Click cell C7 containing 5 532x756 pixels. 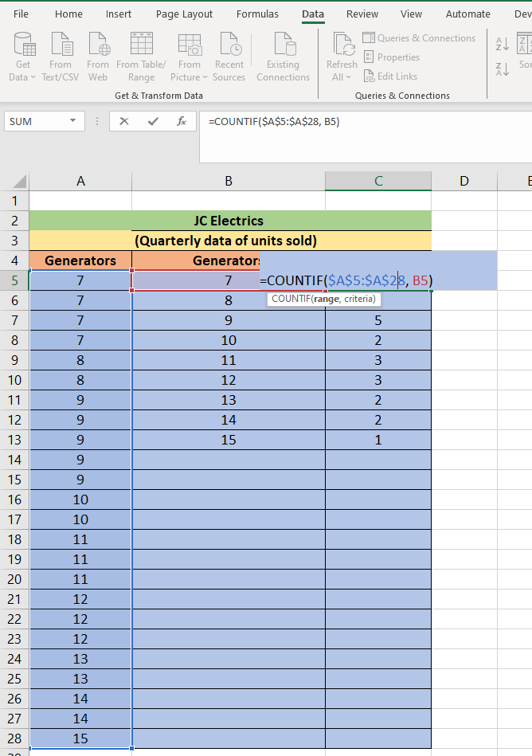[378, 320]
